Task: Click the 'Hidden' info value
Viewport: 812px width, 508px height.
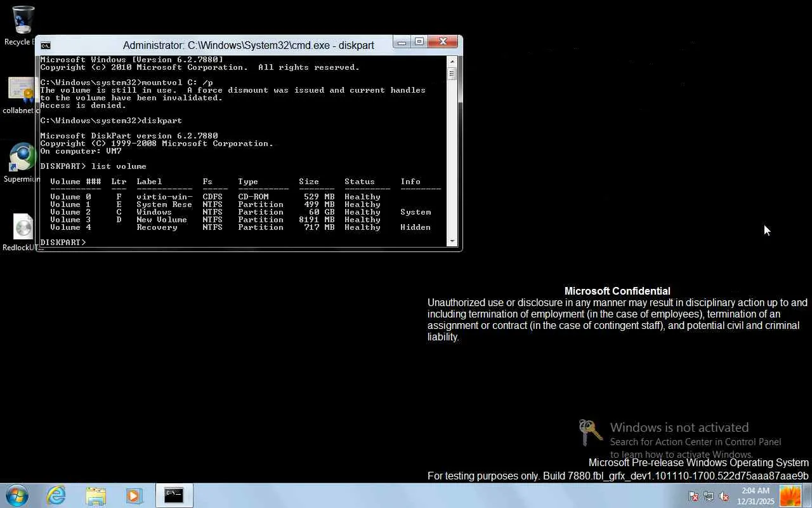Action: [416, 227]
